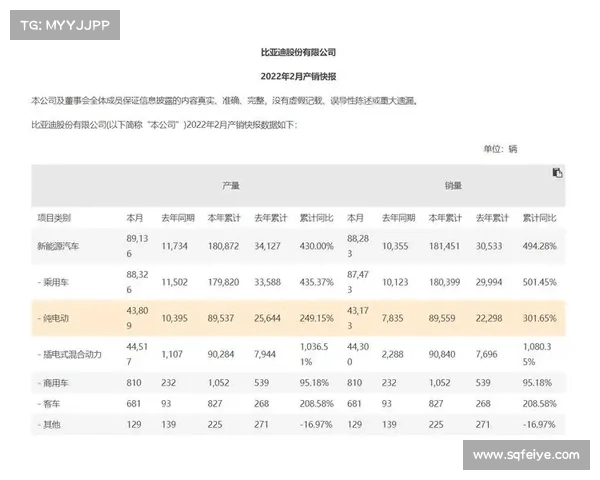The width and height of the screenshot is (600, 480).
Task: Click the 累计同比 header under 销量
Action: (x=539, y=218)
